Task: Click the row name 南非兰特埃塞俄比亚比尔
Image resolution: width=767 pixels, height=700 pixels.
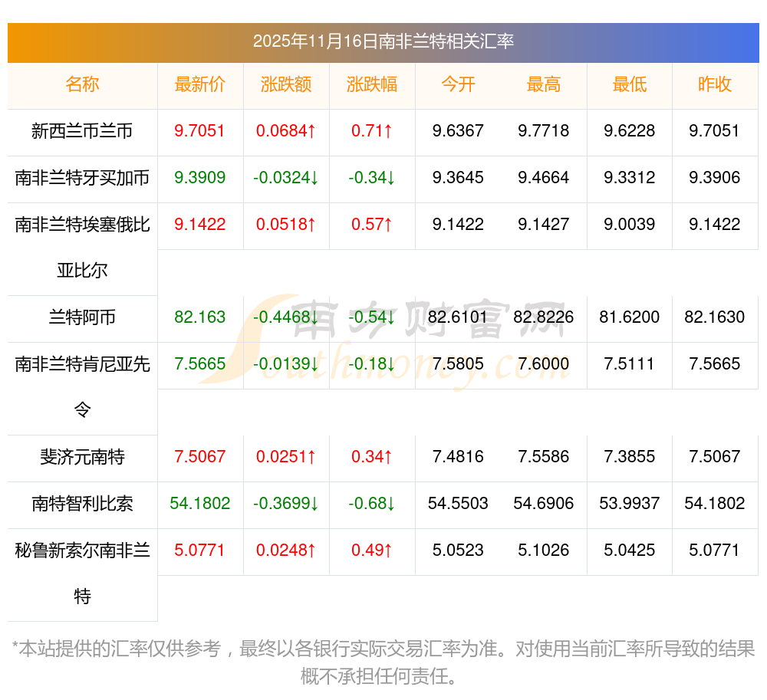Action: click(x=82, y=248)
